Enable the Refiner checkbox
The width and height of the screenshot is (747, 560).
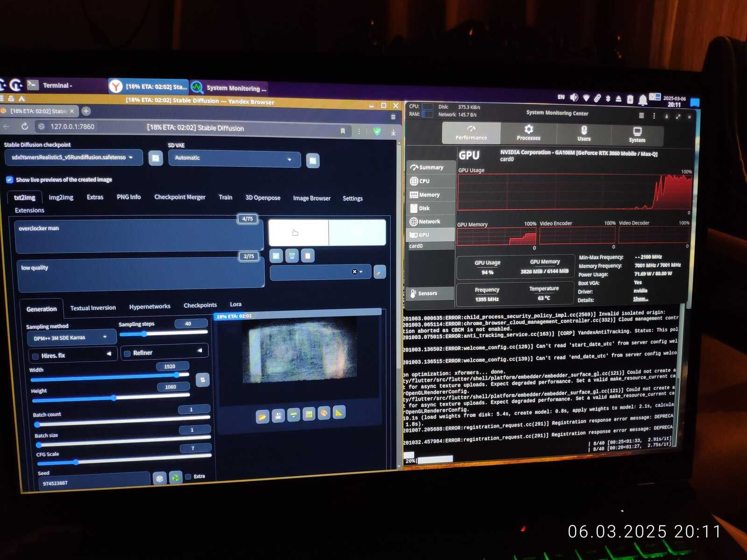tap(127, 354)
